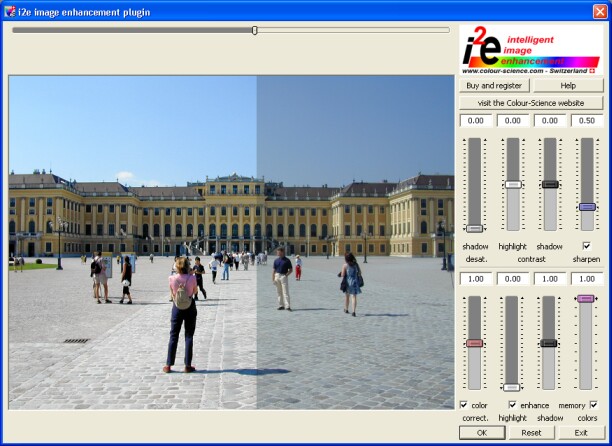Reset all enhancement settings
The image size is (612, 446).
pos(531,432)
